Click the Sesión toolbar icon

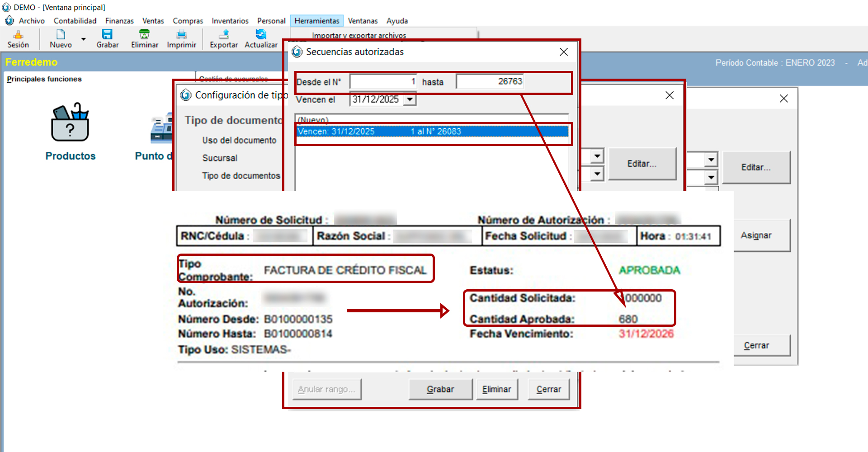tap(18, 35)
